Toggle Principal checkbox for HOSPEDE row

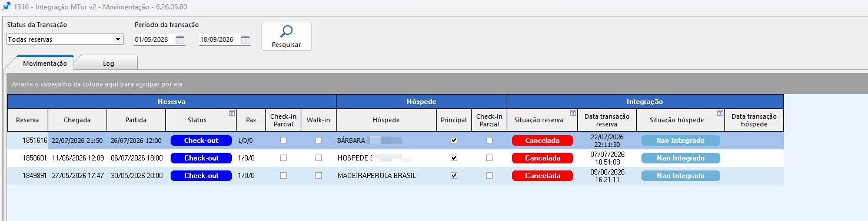point(454,158)
